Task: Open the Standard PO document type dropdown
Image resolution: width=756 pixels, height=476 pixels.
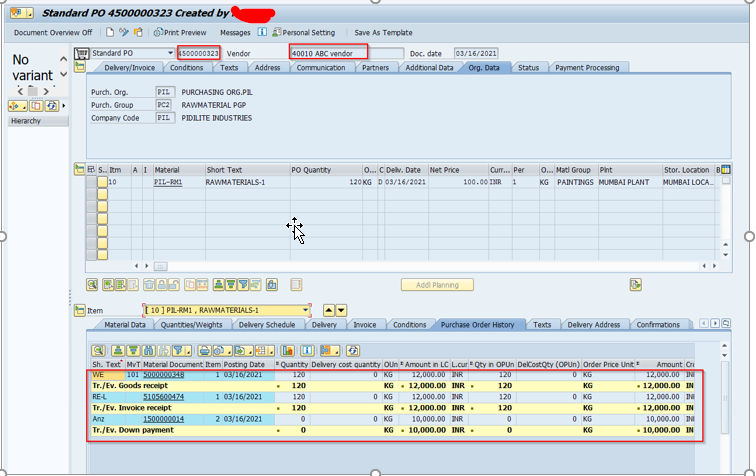Action: tap(170, 53)
